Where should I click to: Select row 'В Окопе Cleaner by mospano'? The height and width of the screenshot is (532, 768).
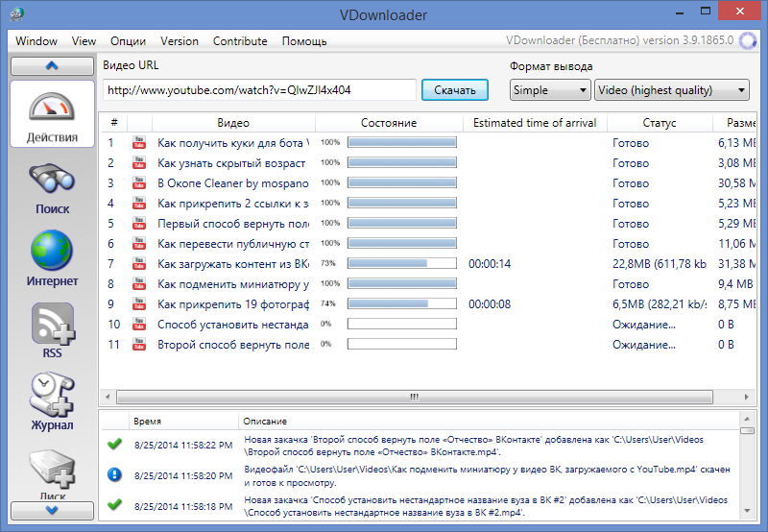[428, 182]
